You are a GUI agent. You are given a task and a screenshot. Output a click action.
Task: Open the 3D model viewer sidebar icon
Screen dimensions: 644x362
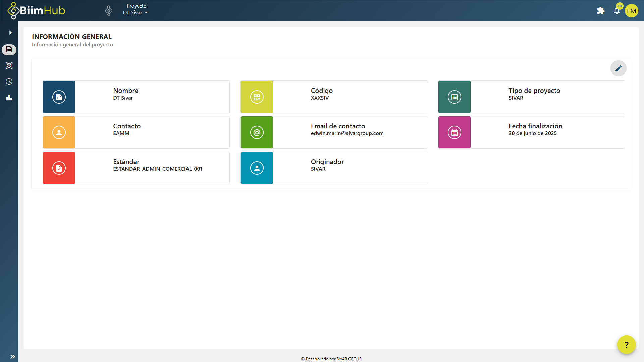[x=9, y=65]
